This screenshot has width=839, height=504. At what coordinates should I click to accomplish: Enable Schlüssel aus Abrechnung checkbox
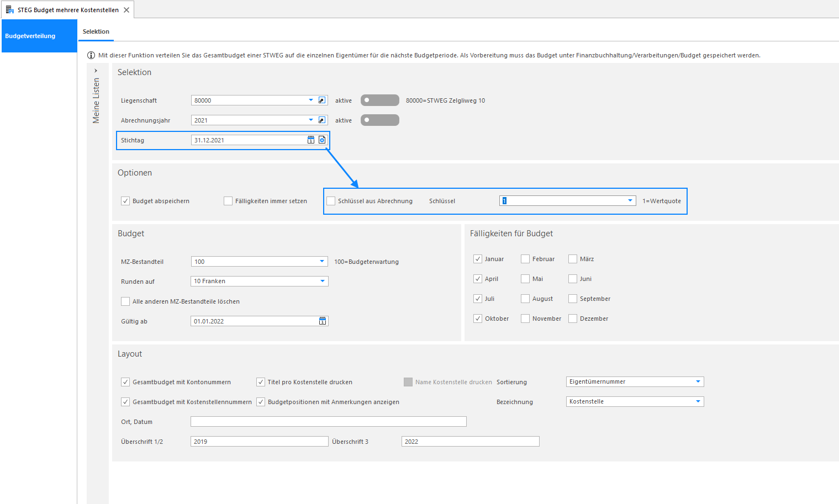pos(331,201)
